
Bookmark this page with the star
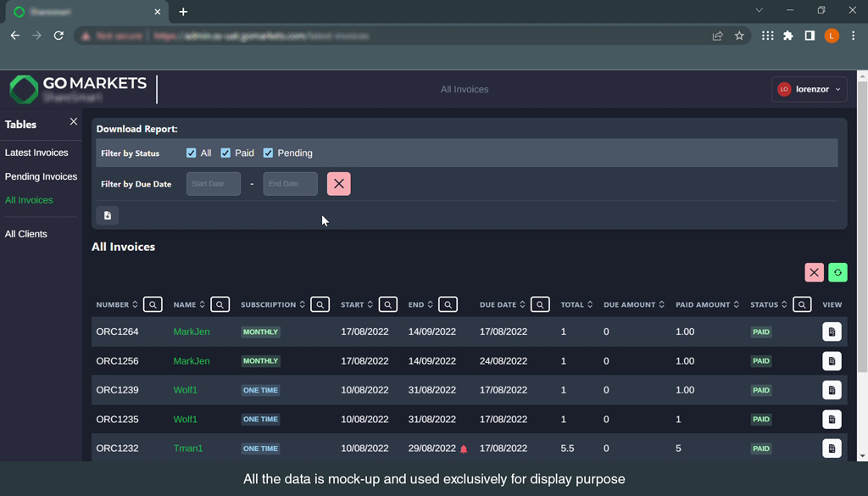[739, 36]
